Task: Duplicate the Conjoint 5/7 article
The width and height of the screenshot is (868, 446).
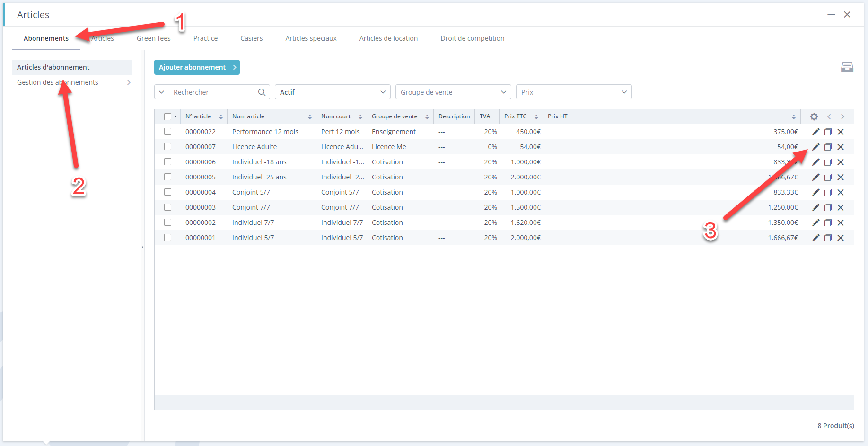Action: (x=828, y=192)
